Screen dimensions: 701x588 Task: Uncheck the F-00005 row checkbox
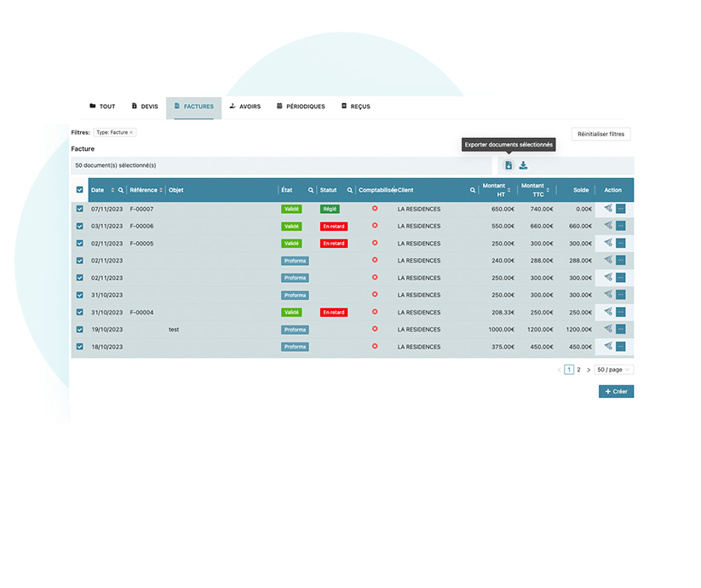pos(79,243)
